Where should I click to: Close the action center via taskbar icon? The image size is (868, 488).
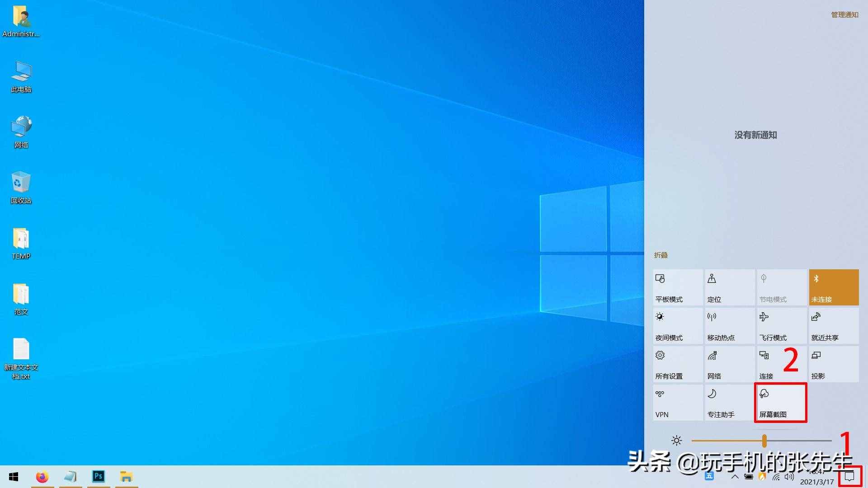coord(850,477)
